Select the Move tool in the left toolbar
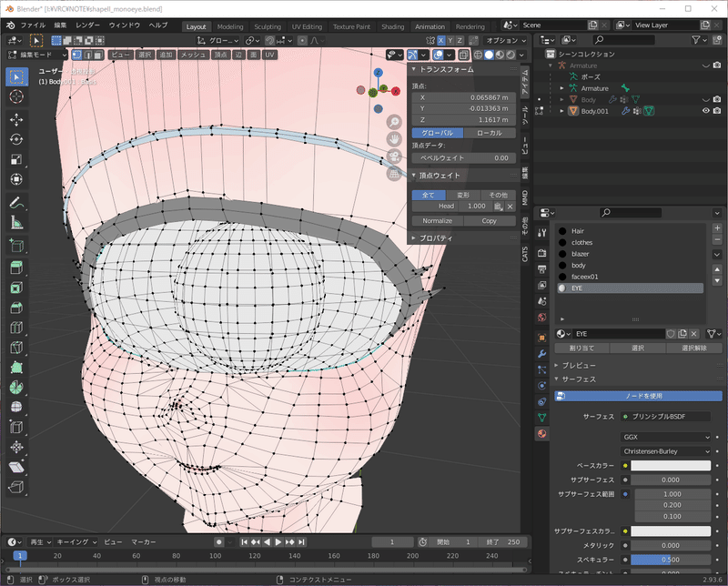728x586 pixels. (x=16, y=120)
